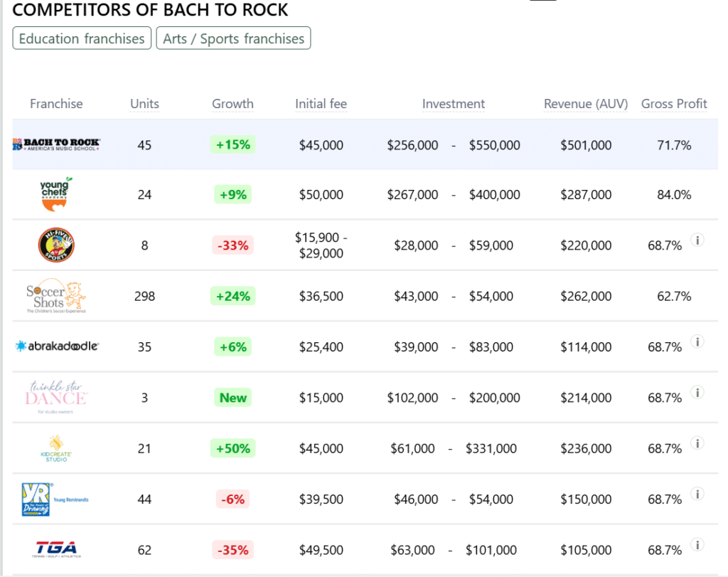Select the $501,000 revenue value
The width and height of the screenshot is (728, 577).
tap(586, 145)
